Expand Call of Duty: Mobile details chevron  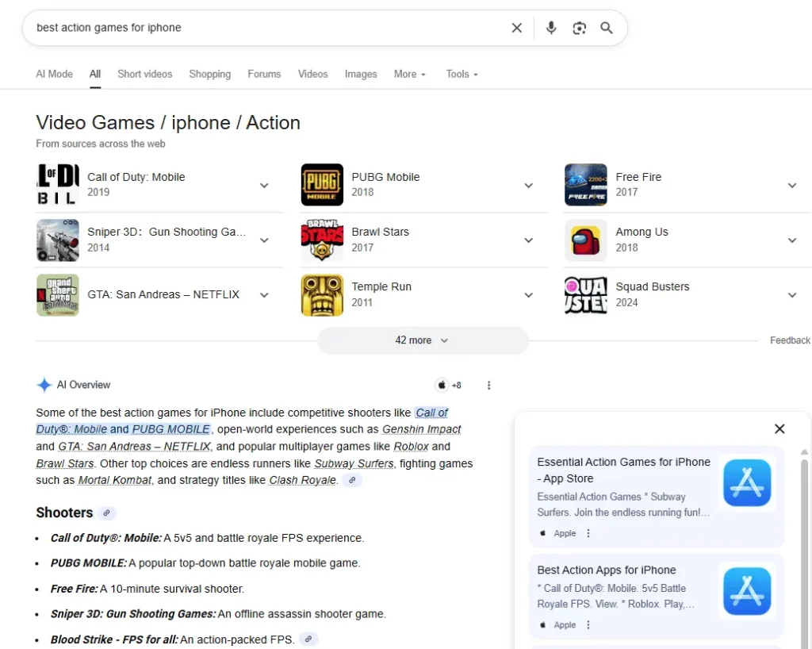(x=264, y=186)
